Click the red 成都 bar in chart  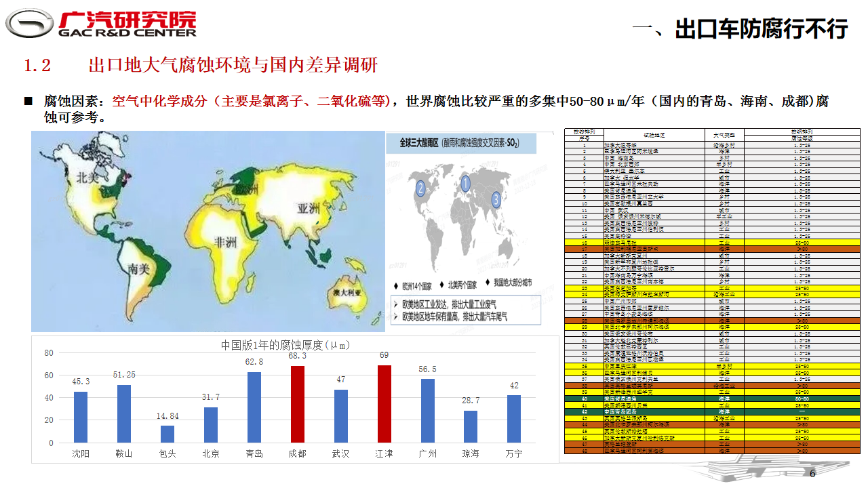[298, 405]
